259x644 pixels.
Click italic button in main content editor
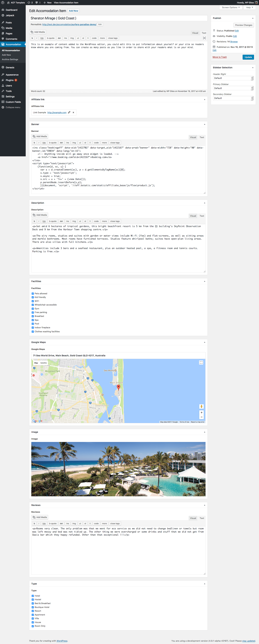(x=37, y=38)
